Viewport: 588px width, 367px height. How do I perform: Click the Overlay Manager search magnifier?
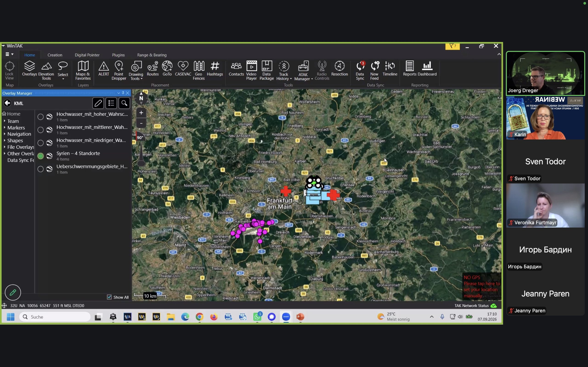click(124, 103)
